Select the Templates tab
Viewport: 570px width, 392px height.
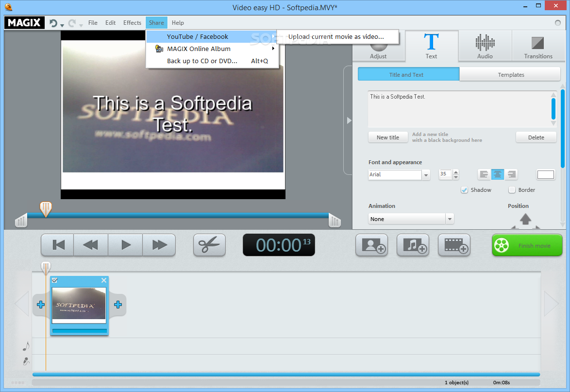click(x=510, y=74)
